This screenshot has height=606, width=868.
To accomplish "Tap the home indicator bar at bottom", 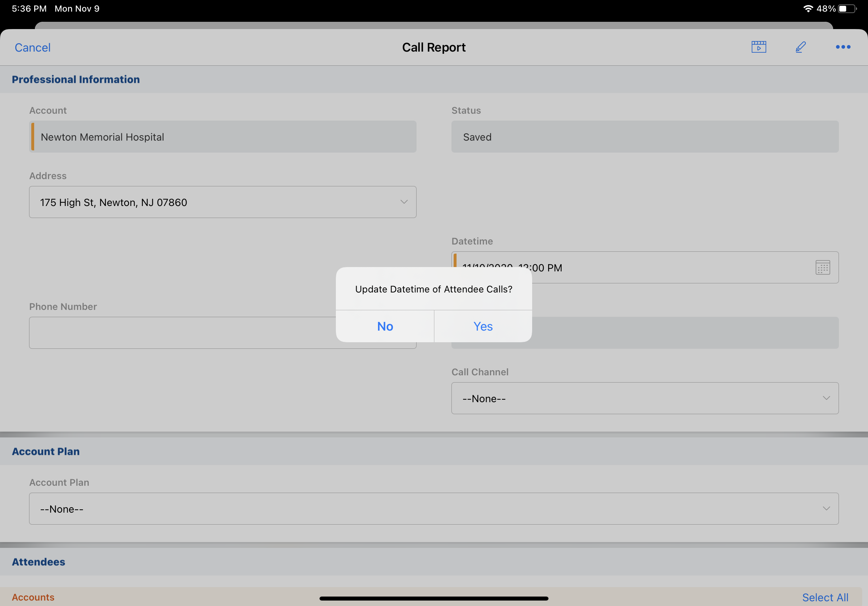I will point(434,598).
